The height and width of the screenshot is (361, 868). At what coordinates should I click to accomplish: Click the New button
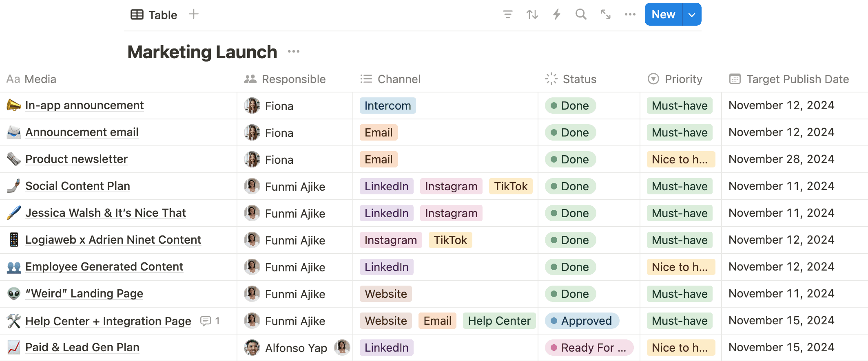pyautogui.click(x=663, y=14)
